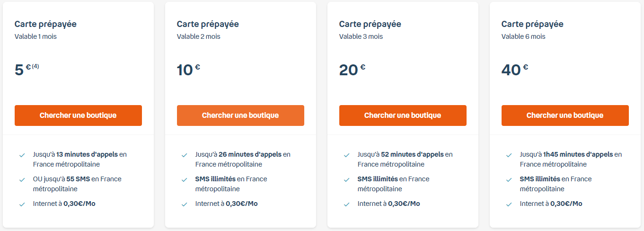The height and width of the screenshot is (231, 644).
Task: Choose Chercher une boutique for the 40 € card
Action: coord(565,115)
